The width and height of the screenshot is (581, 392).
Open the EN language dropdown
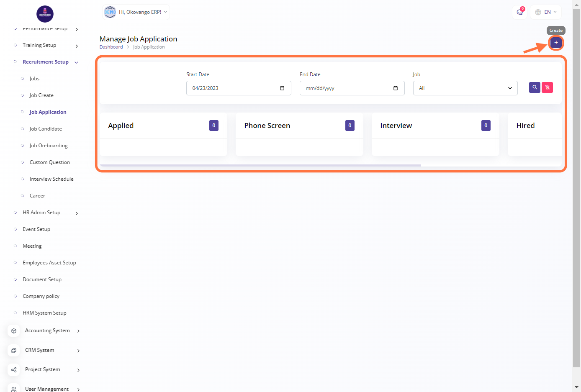point(546,12)
